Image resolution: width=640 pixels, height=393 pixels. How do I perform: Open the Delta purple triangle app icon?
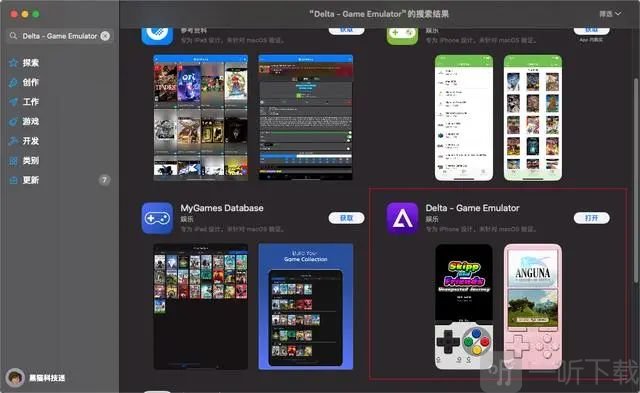pos(402,218)
